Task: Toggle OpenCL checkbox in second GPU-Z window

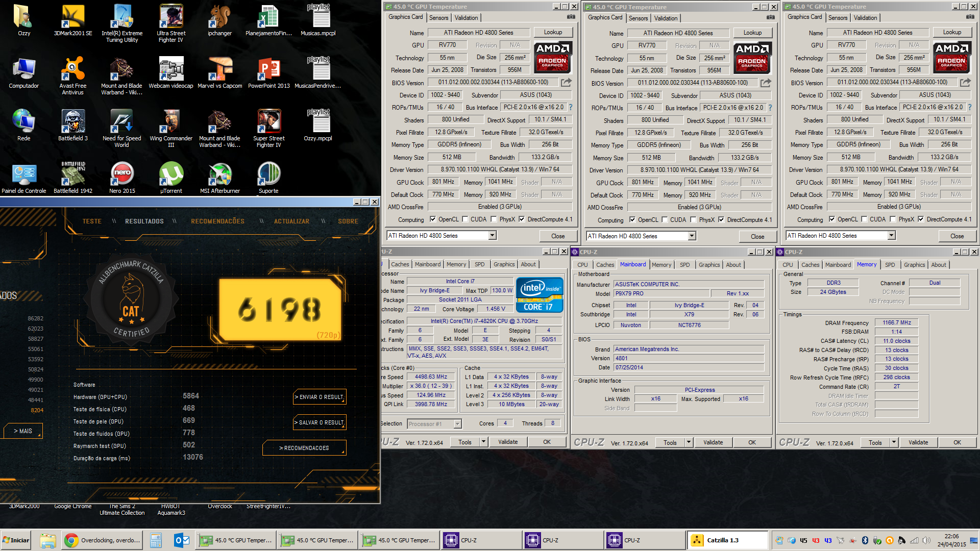Action: point(632,220)
